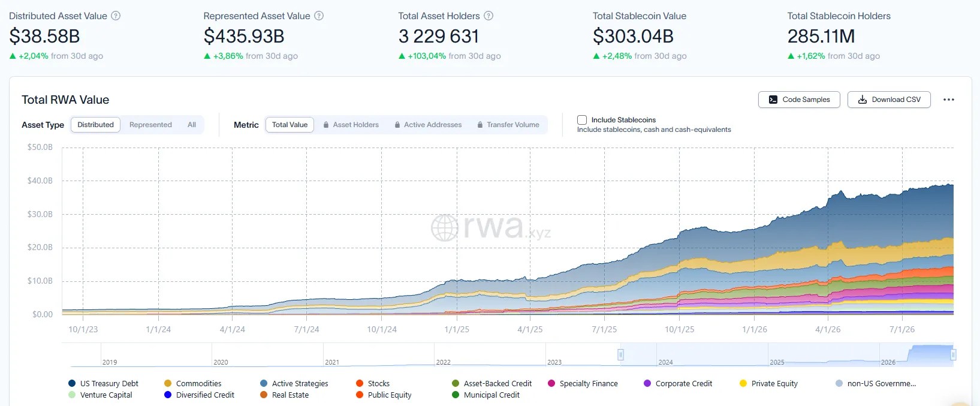Open Code Samples
The width and height of the screenshot is (980, 406).
799,100
